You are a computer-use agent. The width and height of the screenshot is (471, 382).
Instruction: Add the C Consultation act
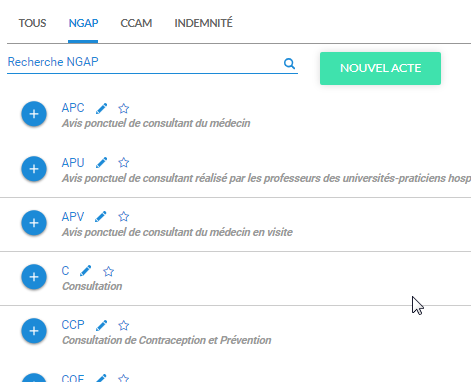pyautogui.click(x=34, y=277)
